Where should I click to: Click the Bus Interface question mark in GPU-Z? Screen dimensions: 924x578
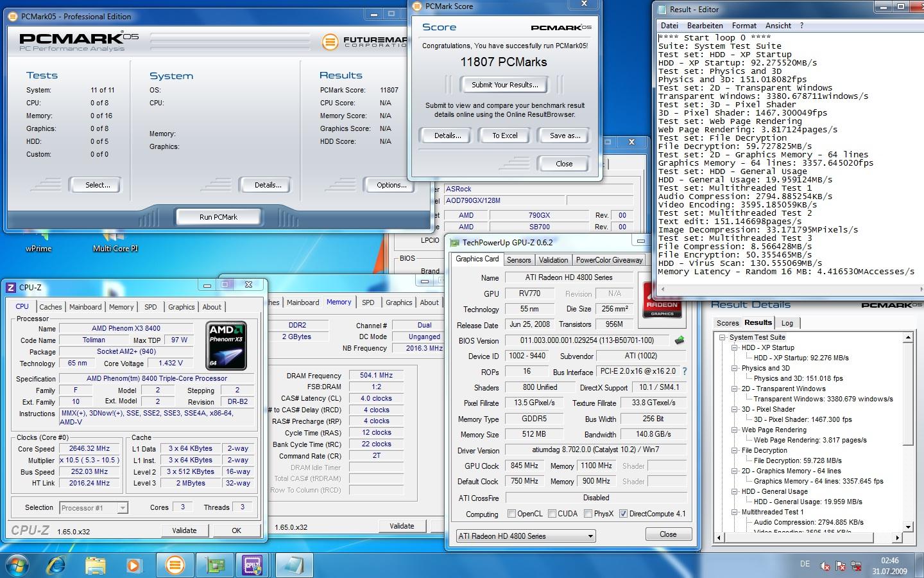(685, 371)
